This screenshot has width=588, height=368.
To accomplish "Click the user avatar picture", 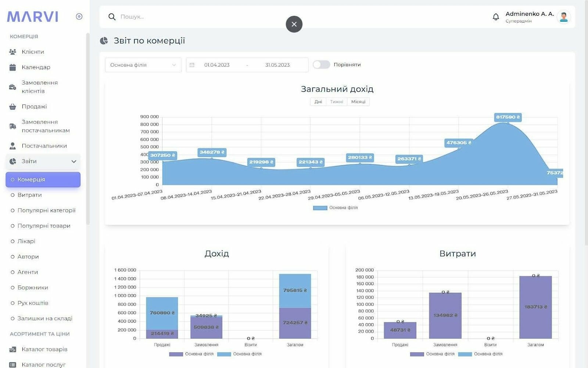I will [x=563, y=17].
